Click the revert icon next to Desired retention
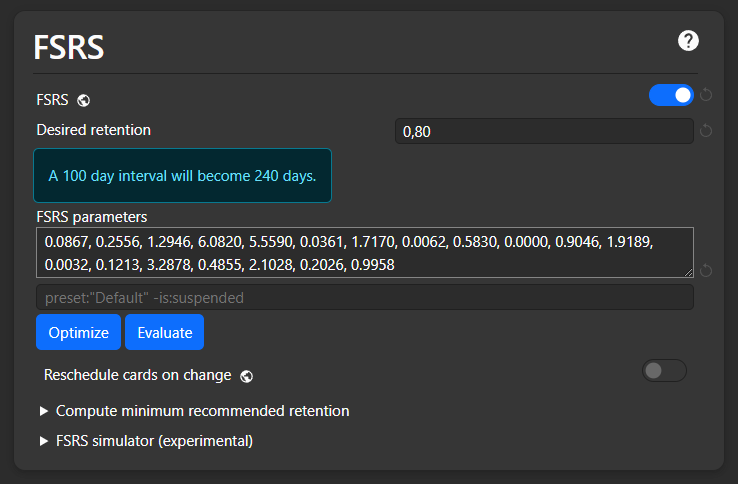 click(x=706, y=131)
